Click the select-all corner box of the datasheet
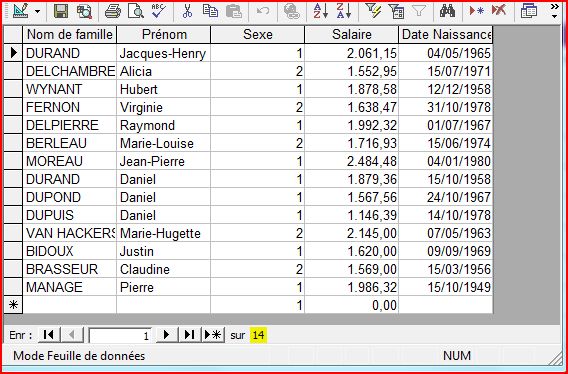Screen dimensions: 568x374 [x=13, y=34]
